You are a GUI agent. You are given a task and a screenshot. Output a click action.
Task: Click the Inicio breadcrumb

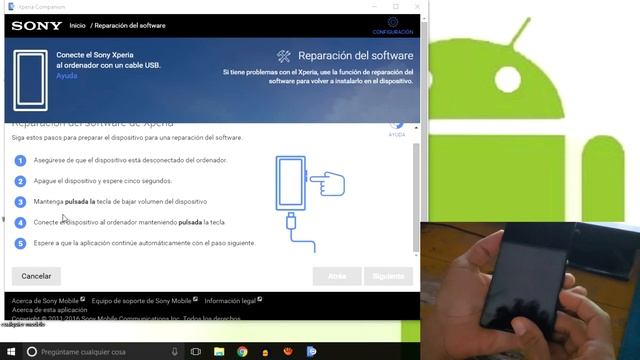[x=77, y=26]
